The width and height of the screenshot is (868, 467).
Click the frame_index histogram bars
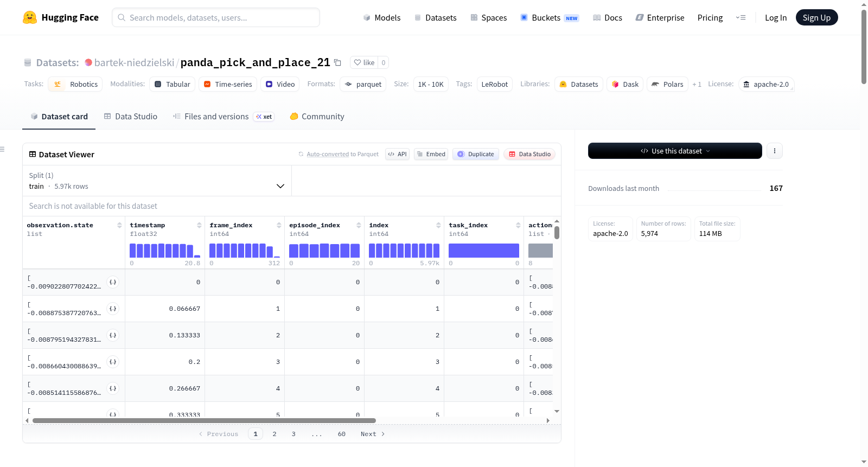(x=245, y=251)
